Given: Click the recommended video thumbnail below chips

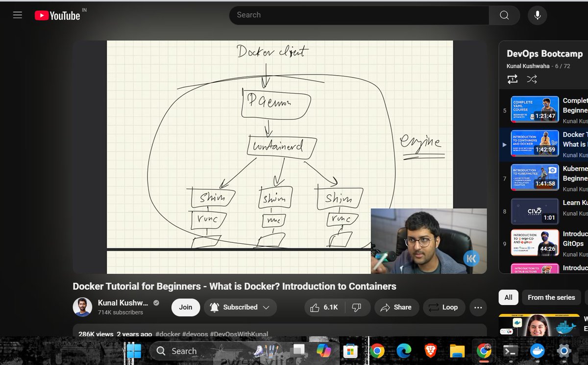Looking at the screenshot, I should coord(538,325).
